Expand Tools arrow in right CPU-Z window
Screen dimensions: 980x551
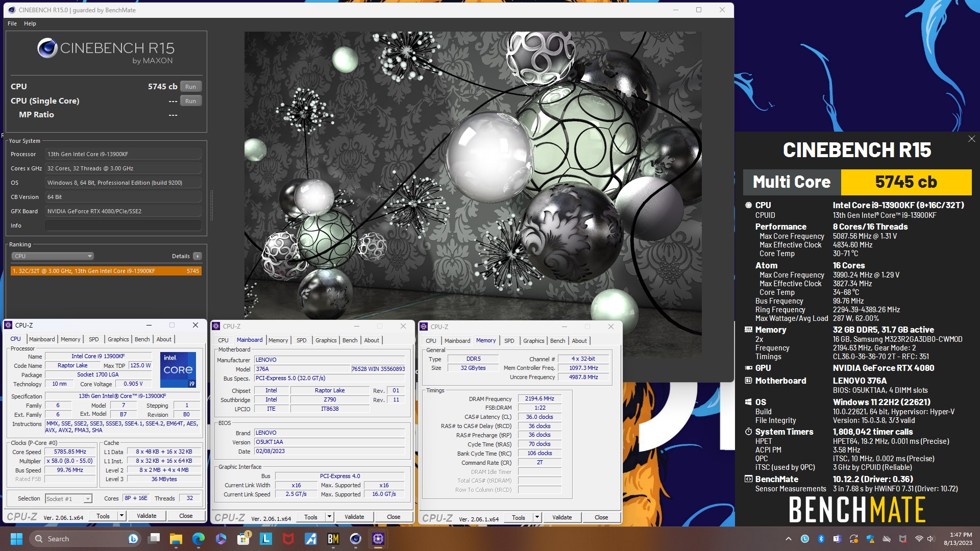pyautogui.click(x=537, y=517)
